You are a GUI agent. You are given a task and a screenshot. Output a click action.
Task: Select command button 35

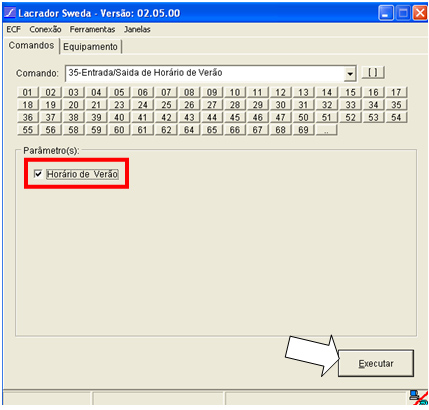click(x=396, y=105)
